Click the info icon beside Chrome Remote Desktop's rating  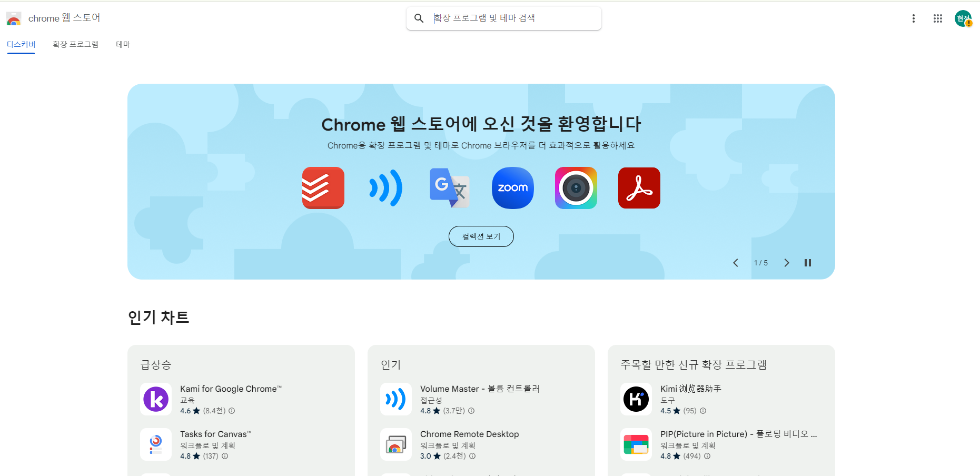[472, 456]
